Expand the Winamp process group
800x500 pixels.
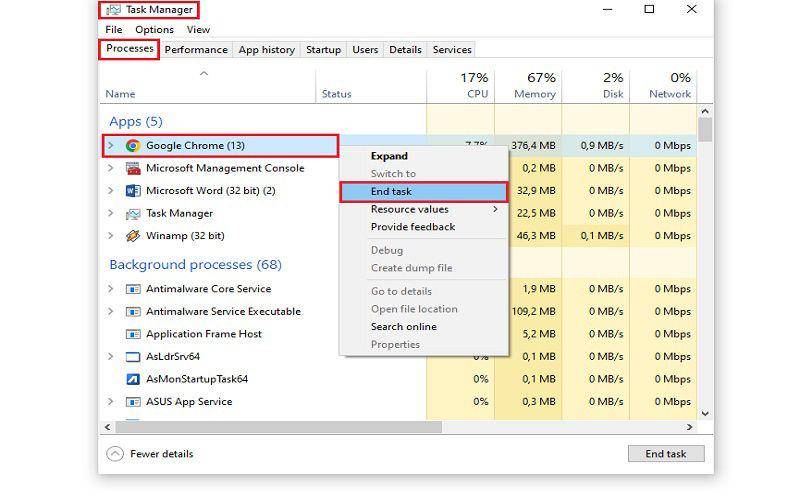pyautogui.click(x=110, y=236)
